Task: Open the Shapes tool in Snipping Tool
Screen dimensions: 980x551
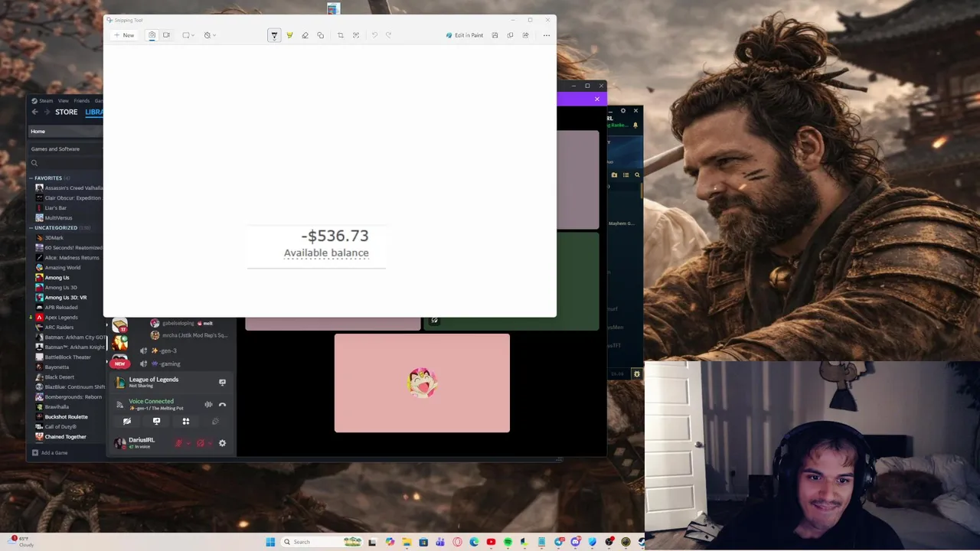Action: coord(320,35)
